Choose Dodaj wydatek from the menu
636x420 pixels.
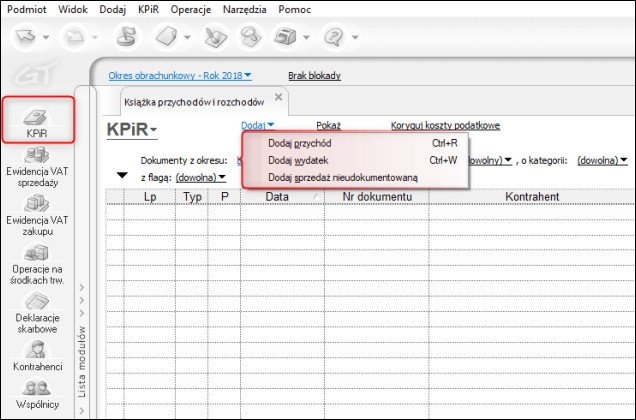click(x=355, y=161)
